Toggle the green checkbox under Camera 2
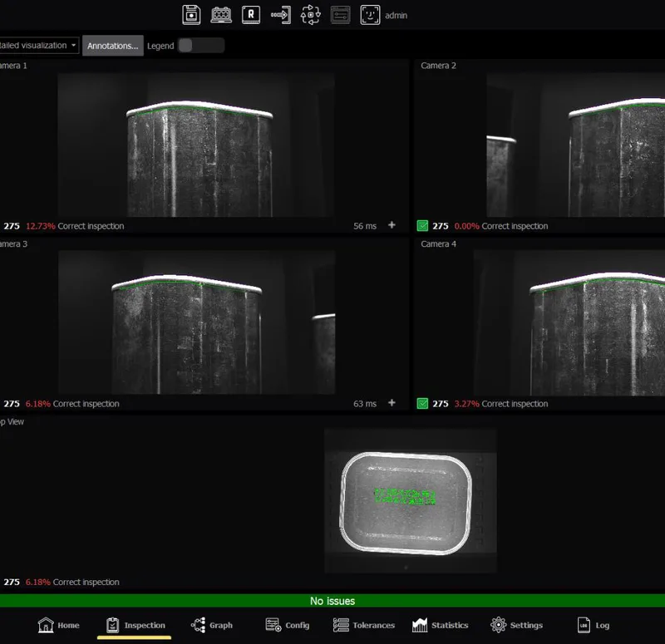The image size is (665, 644). [422, 225]
